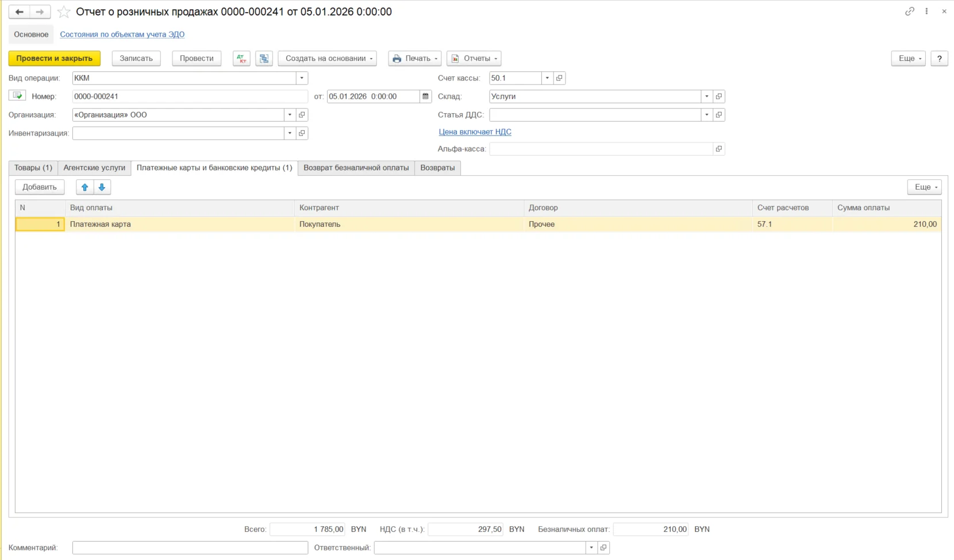This screenshot has width=954, height=560.
Task: Open Организация form icon
Action: pyautogui.click(x=302, y=115)
